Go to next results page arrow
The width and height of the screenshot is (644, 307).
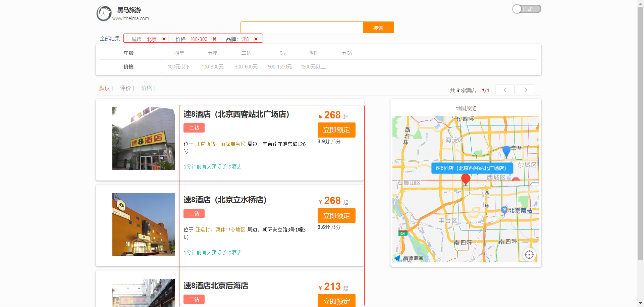[x=525, y=90]
